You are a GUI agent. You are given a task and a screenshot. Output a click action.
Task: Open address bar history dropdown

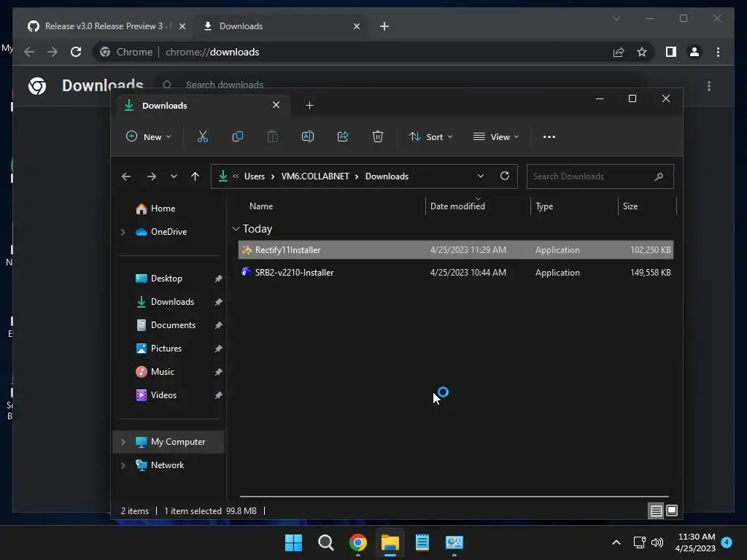click(480, 176)
